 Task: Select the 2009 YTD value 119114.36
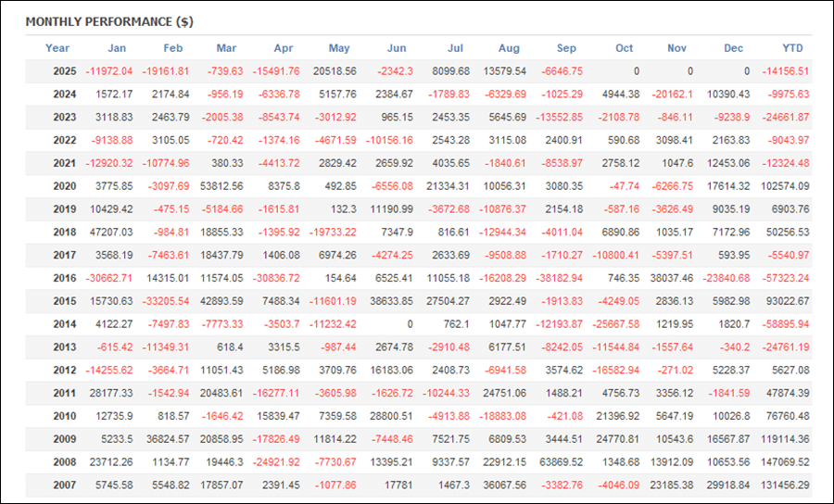coord(784,438)
